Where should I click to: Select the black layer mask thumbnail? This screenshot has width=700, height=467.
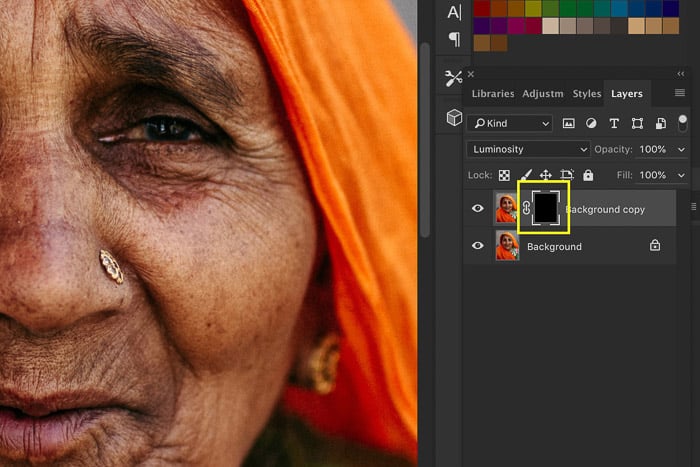(x=546, y=208)
